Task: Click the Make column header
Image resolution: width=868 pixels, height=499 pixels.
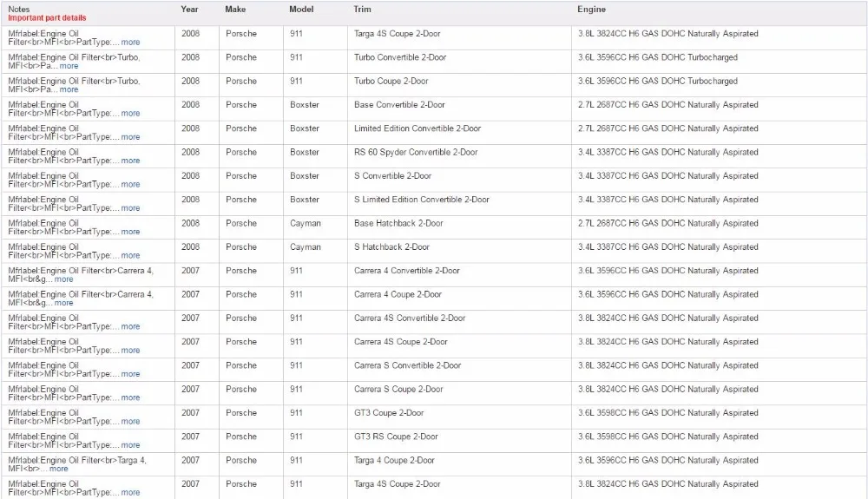Action: (x=235, y=10)
